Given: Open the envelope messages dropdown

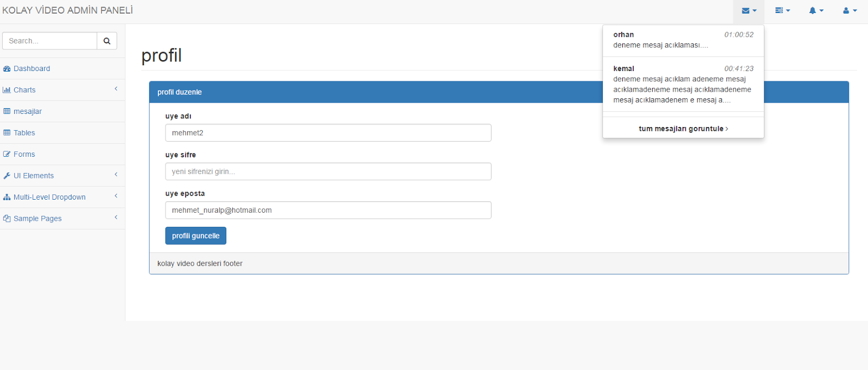Looking at the screenshot, I should point(749,11).
